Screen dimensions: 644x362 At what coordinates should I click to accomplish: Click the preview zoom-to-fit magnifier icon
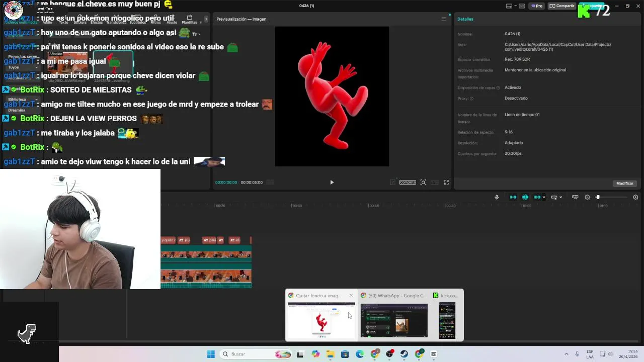tap(423, 183)
